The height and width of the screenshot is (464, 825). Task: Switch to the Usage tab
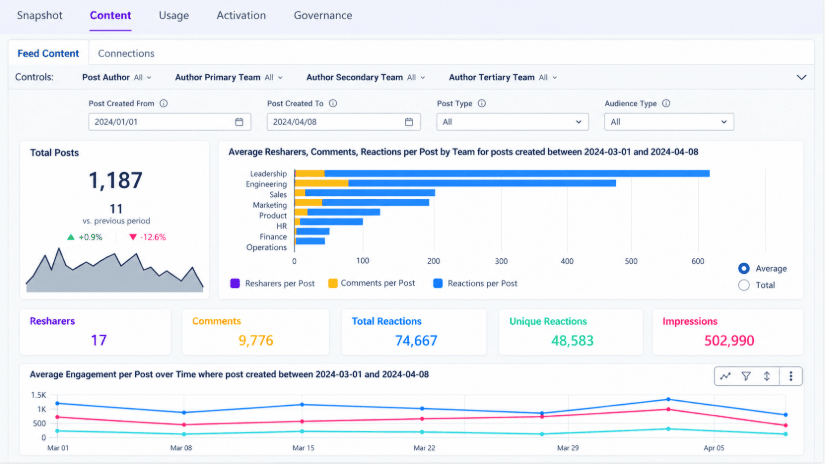tap(174, 15)
